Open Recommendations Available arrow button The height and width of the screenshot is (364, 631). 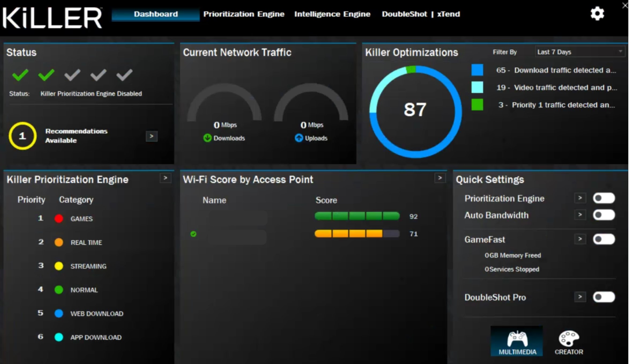coord(151,136)
